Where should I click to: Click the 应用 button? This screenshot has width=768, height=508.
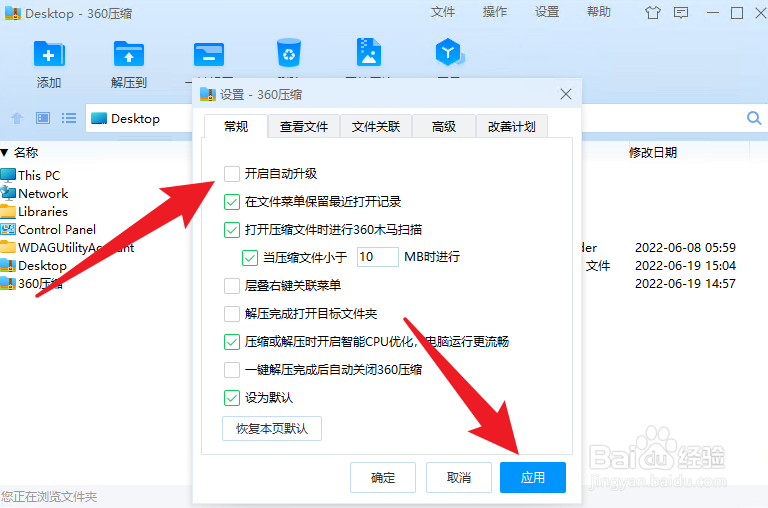pyautogui.click(x=533, y=478)
